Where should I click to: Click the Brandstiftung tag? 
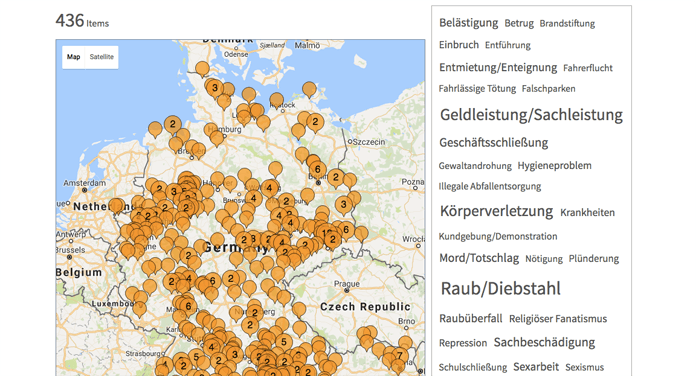coord(567,24)
